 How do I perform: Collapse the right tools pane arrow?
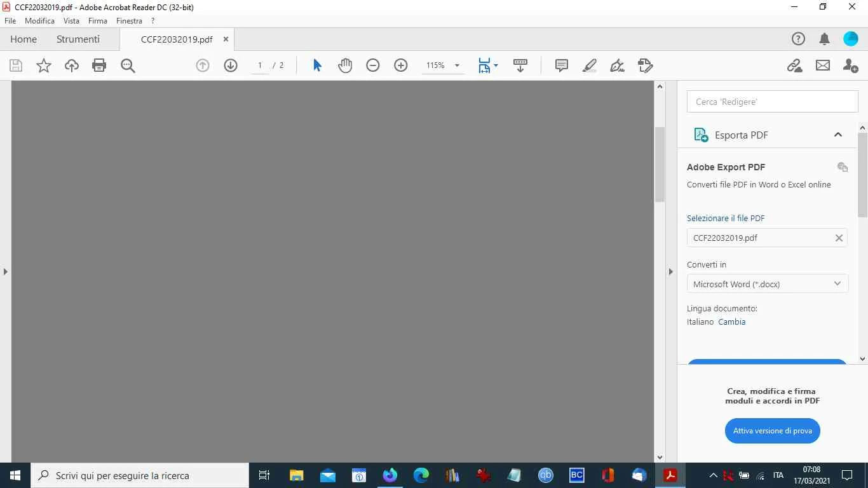coord(670,271)
